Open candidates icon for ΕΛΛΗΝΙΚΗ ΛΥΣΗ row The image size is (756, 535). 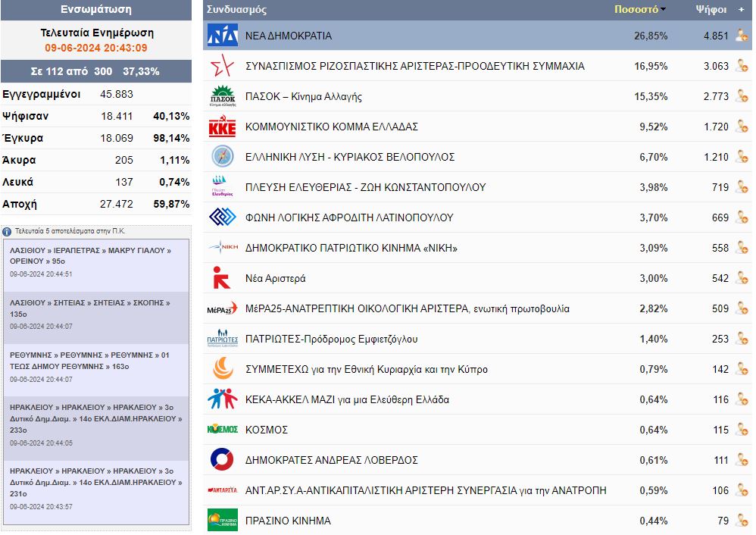[742, 157]
